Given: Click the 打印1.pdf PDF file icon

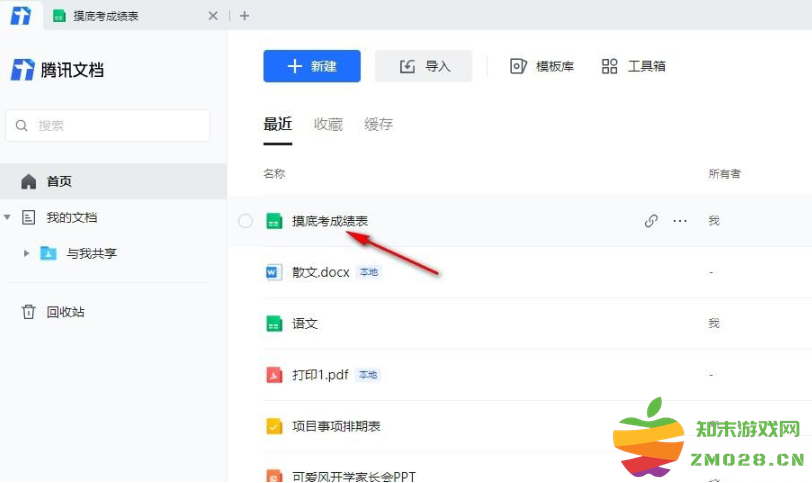Looking at the screenshot, I should pos(274,375).
